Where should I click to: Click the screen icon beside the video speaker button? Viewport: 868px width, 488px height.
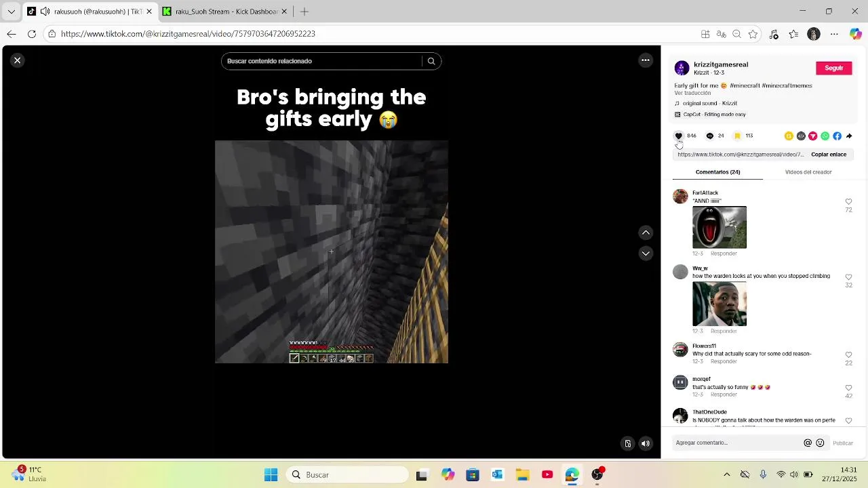click(628, 443)
